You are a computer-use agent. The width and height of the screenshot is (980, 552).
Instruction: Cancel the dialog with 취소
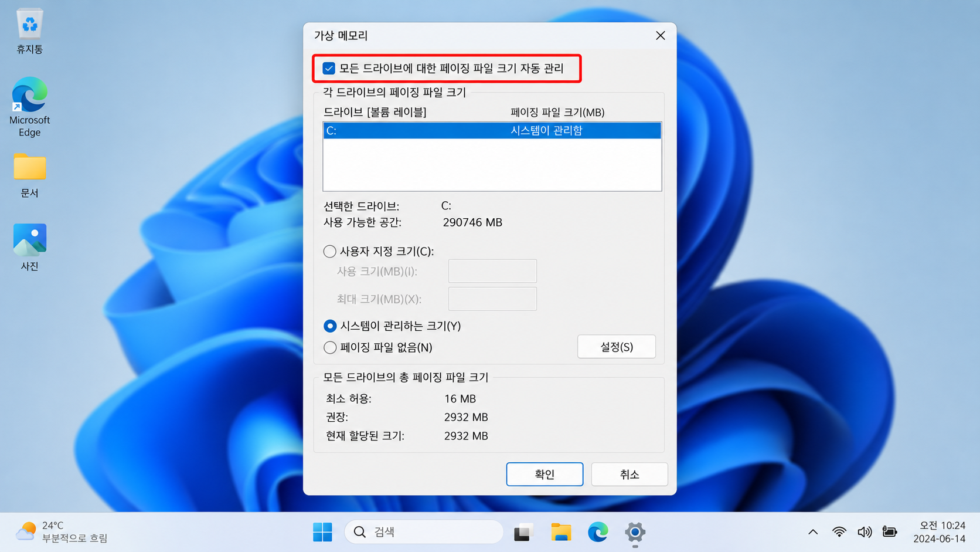(629, 474)
